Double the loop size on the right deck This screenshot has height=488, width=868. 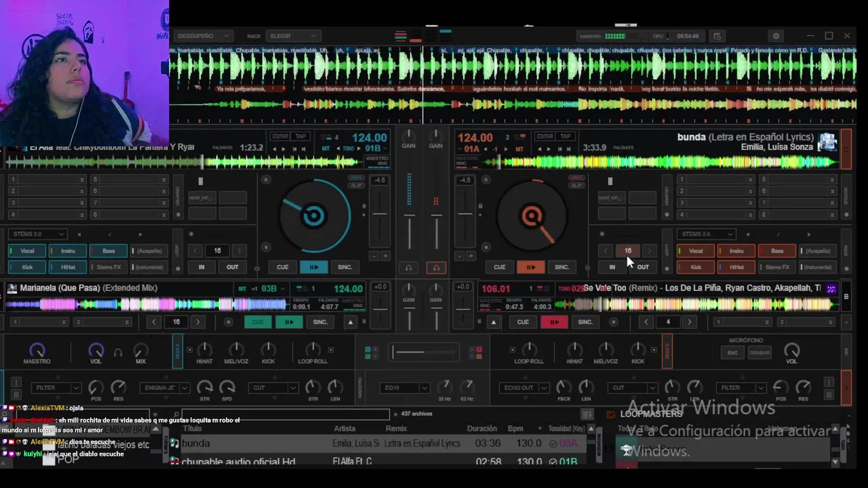tap(649, 251)
